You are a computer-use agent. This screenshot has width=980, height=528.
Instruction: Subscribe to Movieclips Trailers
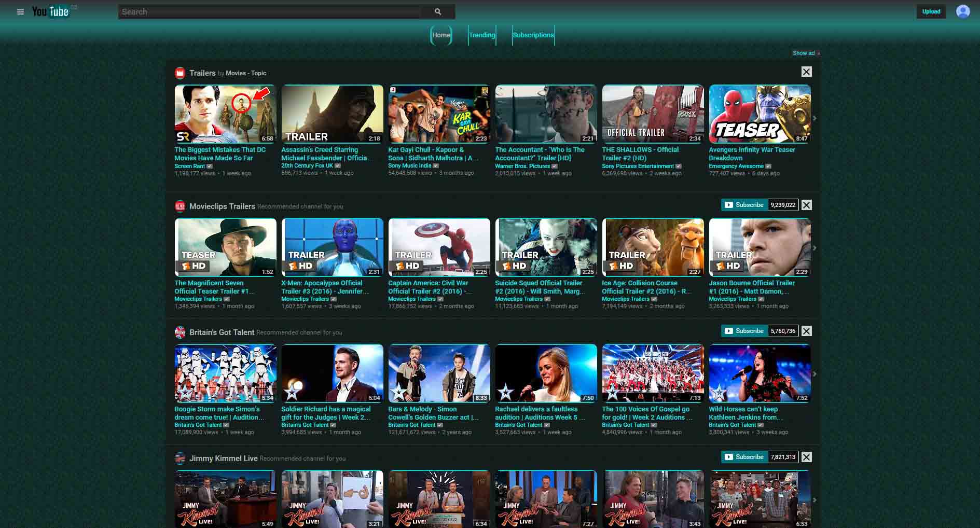[x=744, y=205]
